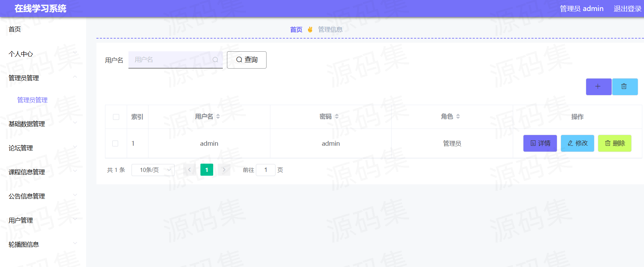Expand the 公告信息管理 sidebar menu
Viewport: 644px width, 267px height.
pyautogui.click(x=43, y=196)
